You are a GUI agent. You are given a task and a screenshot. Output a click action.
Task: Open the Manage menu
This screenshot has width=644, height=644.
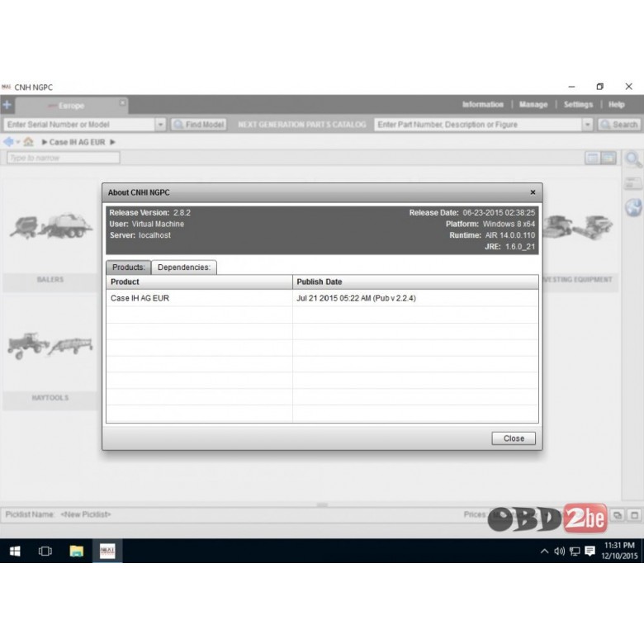533,104
